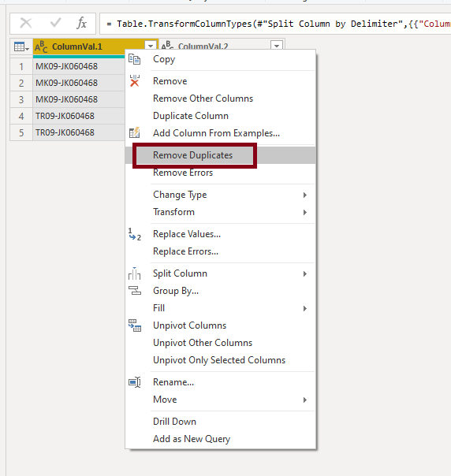Screen dimensions: 451x476
Task: Select the ColumnVal.1 column header
Action: pyautogui.click(x=95, y=46)
